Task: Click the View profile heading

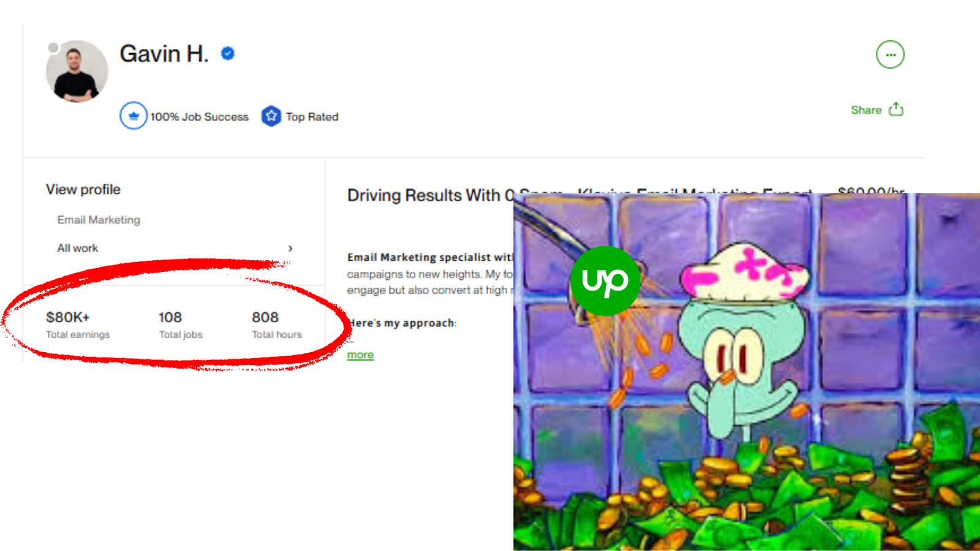Action: point(83,190)
